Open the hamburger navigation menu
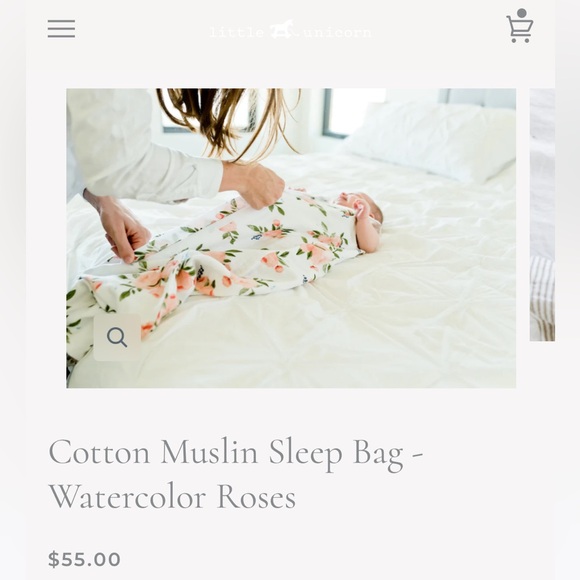Viewport: 580px width, 580px height. (x=61, y=29)
